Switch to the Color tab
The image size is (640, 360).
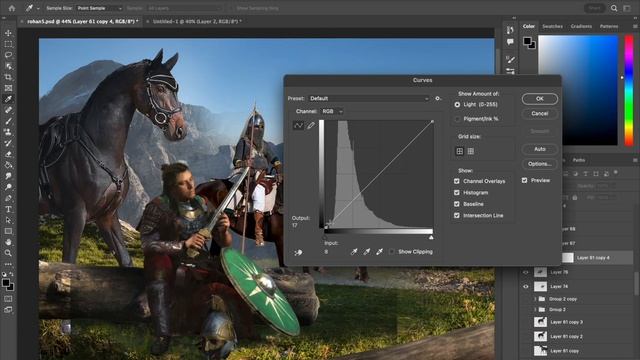(529, 26)
